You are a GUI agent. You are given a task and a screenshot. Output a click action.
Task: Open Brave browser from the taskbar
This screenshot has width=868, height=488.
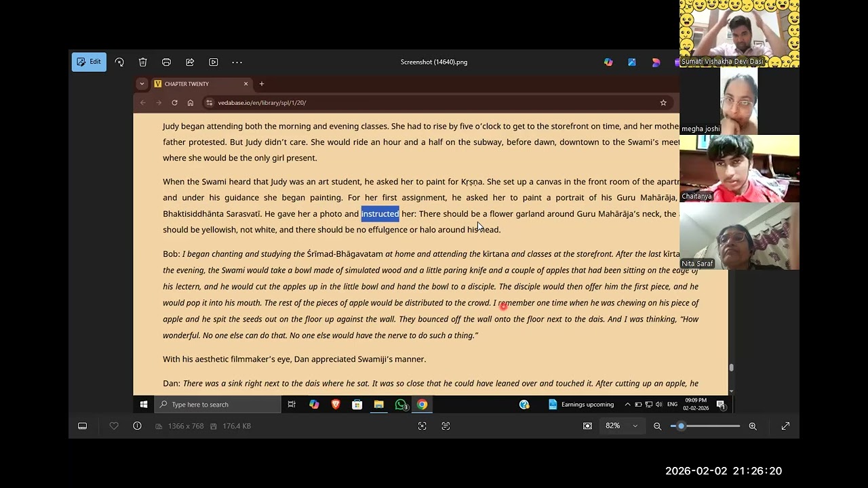pos(336,405)
